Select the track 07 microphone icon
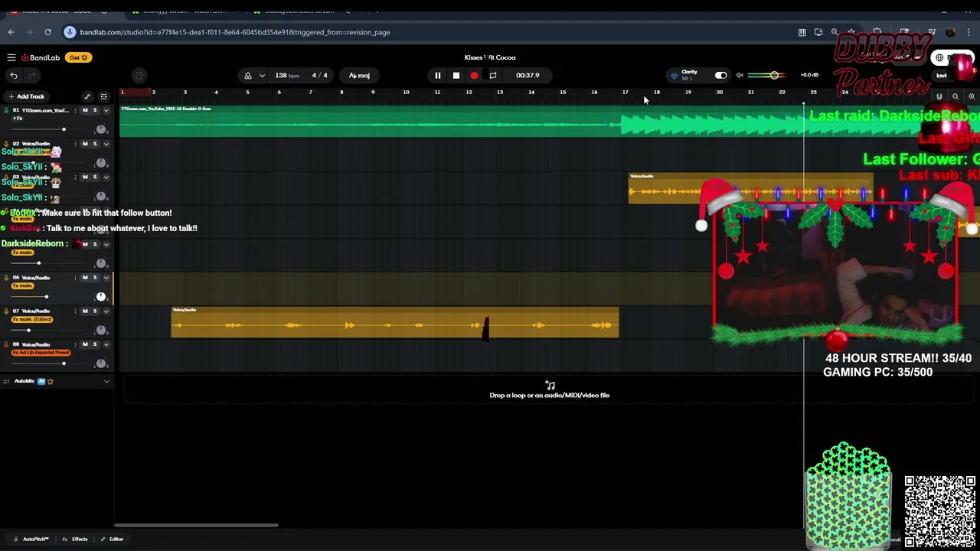980x551 pixels. click(6, 311)
